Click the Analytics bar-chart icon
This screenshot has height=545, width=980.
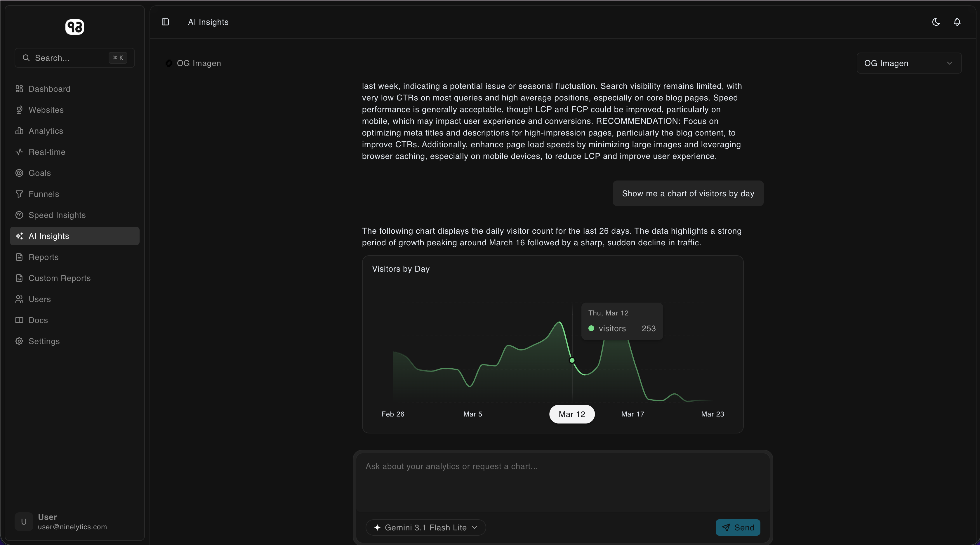tap(19, 131)
